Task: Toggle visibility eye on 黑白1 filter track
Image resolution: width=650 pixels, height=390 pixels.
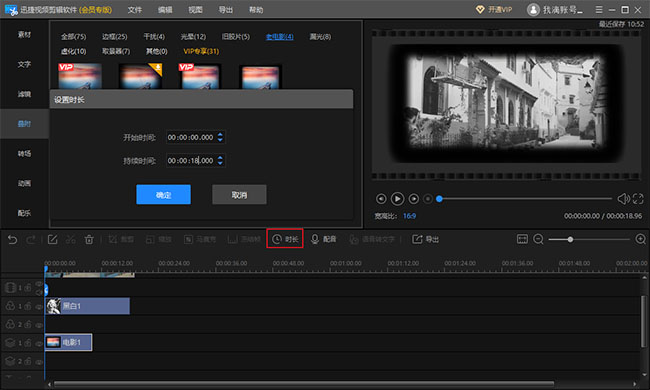Action: coord(39,307)
